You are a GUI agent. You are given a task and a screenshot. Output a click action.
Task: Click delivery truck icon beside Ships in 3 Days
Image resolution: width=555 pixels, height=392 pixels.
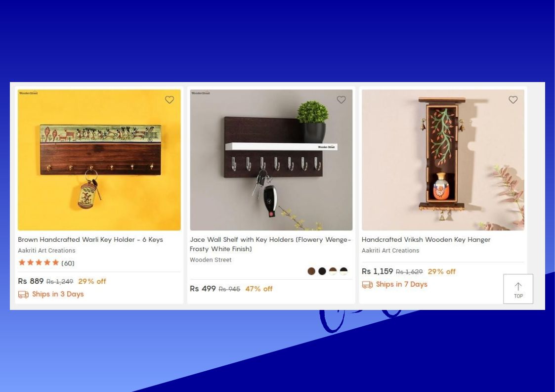point(23,294)
